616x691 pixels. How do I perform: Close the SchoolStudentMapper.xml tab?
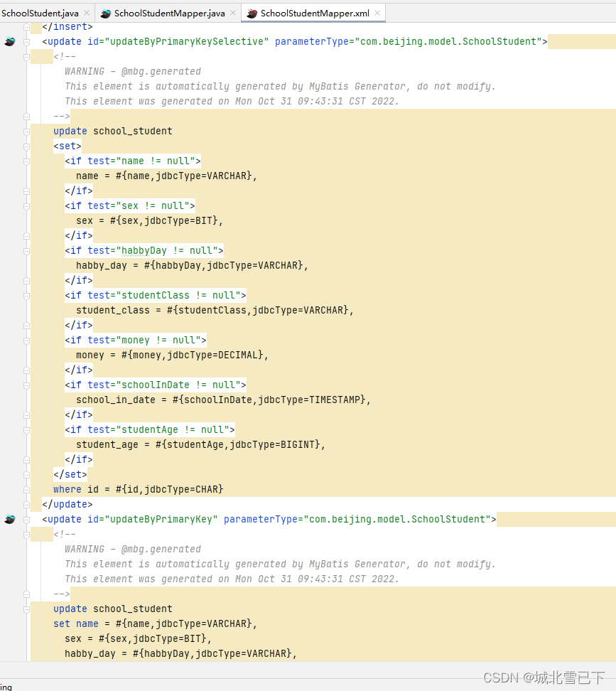377,12
